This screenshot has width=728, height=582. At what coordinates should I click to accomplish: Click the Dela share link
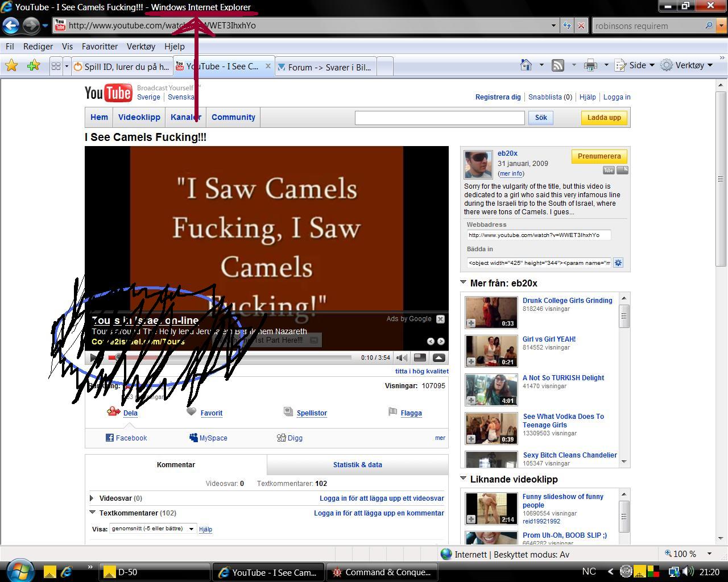(x=130, y=413)
